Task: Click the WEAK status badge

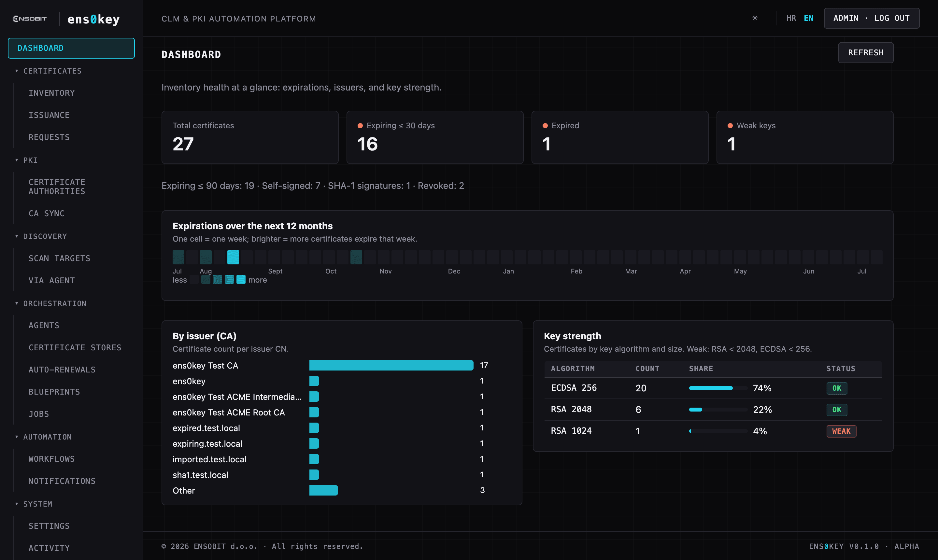Action: click(841, 431)
